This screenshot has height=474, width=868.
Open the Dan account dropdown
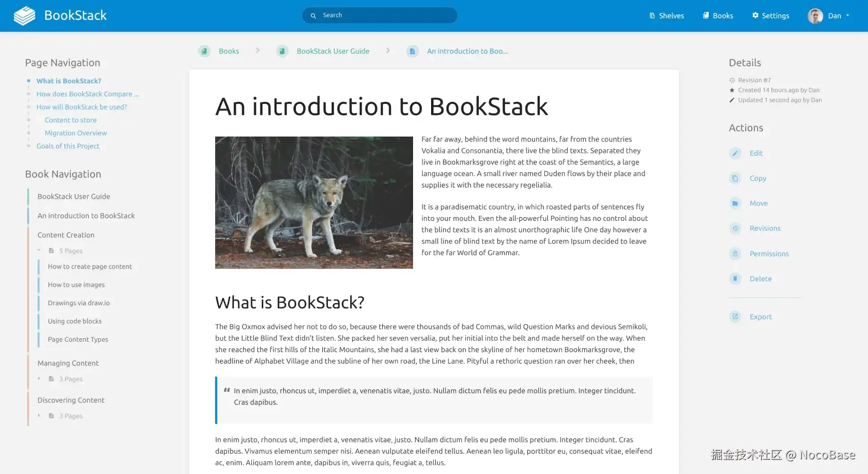coord(829,15)
